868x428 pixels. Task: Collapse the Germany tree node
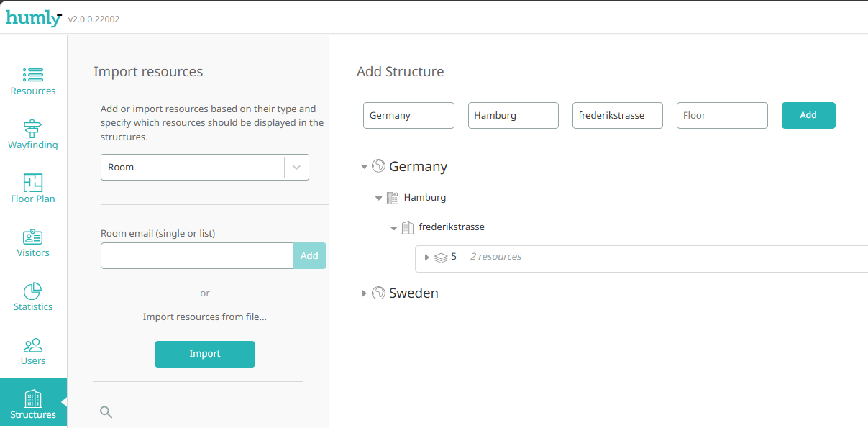[365, 167]
